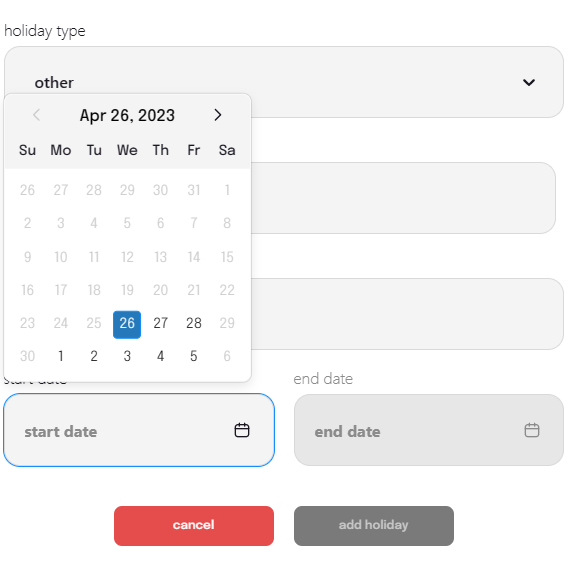Click calendar icon in start date field

(242, 430)
